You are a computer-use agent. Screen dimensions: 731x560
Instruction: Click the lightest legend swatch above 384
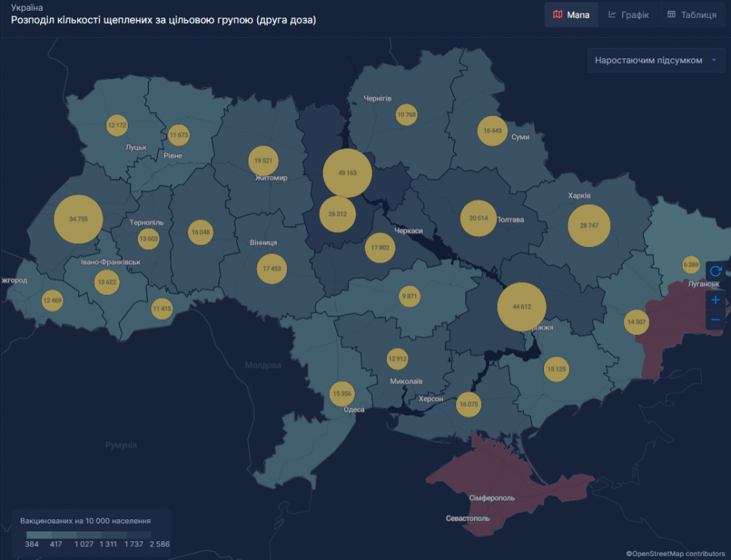tap(39, 534)
